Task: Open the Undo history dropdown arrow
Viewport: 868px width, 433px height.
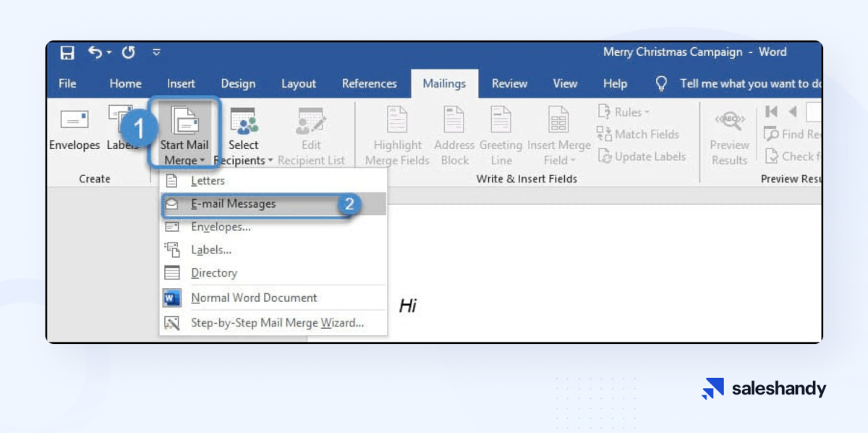Action: pos(109,52)
